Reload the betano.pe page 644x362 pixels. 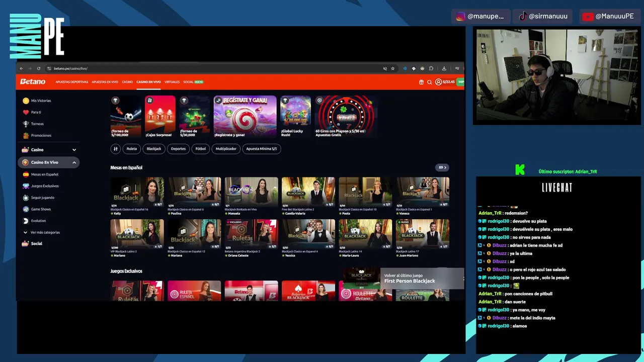click(x=39, y=68)
